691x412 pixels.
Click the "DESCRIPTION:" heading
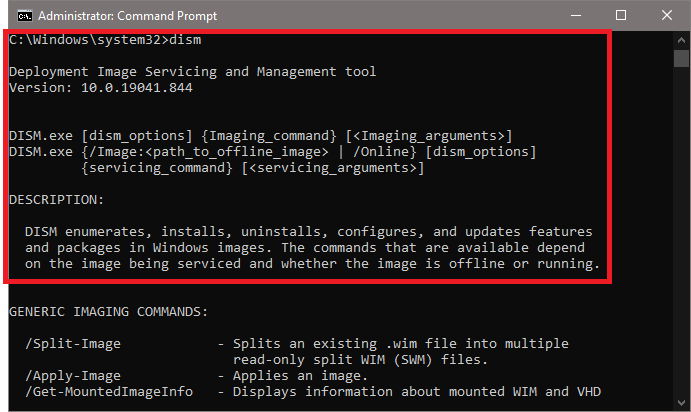[56, 200]
